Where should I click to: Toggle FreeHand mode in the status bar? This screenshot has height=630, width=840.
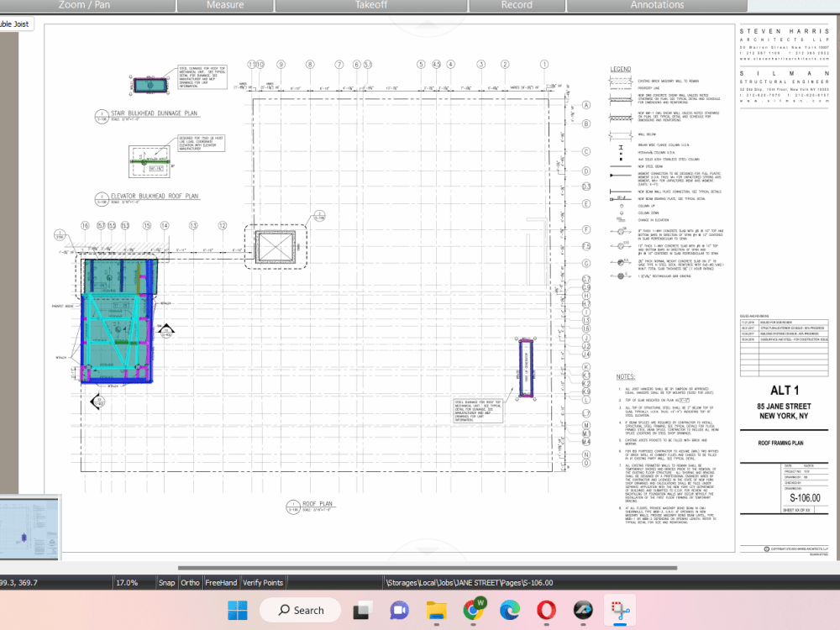click(221, 582)
